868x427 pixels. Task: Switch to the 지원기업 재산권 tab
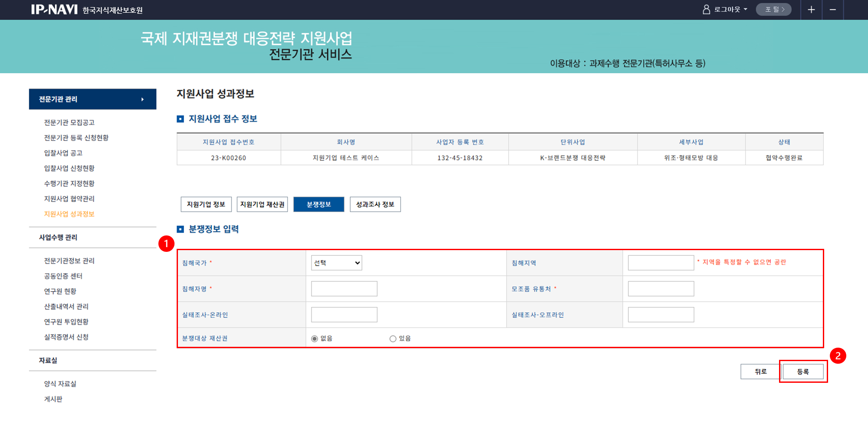click(262, 204)
